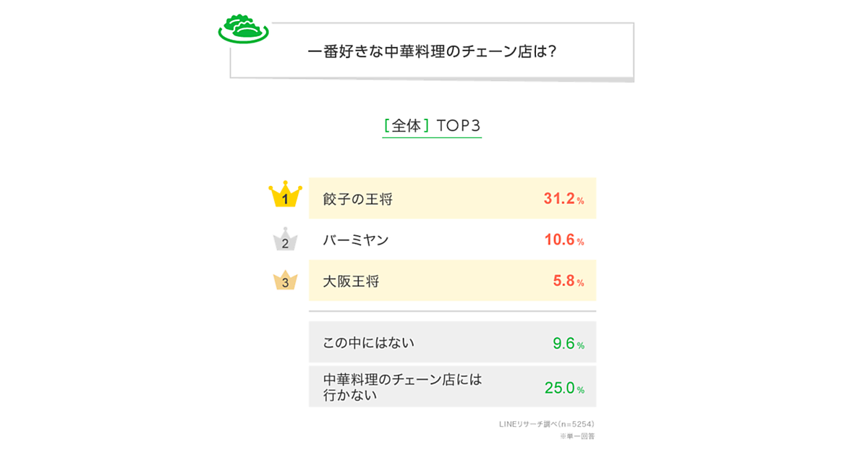This screenshot has height=456, width=868.
Task: Select the survey question title text
Action: coord(431,53)
